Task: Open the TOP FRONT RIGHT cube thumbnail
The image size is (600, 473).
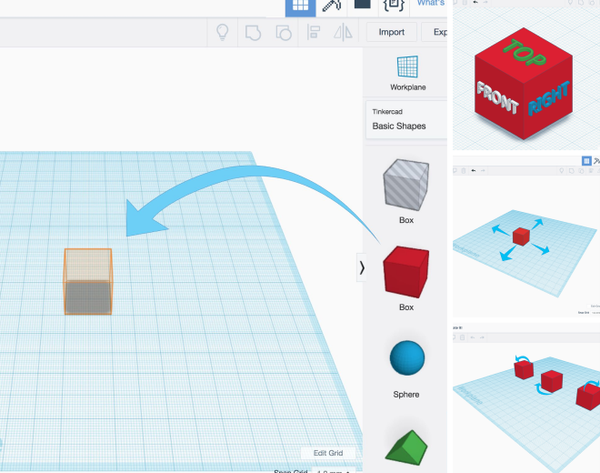Action: tap(526, 75)
